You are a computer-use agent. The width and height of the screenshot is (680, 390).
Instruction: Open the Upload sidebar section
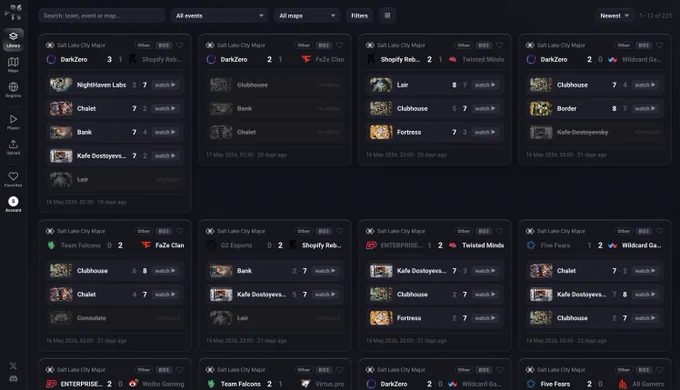pos(13,147)
